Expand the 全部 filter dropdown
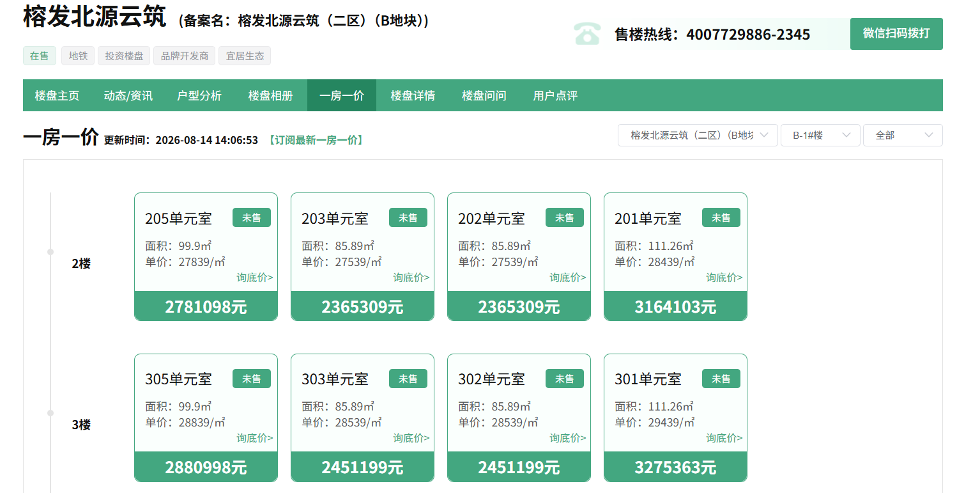 (903, 135)
